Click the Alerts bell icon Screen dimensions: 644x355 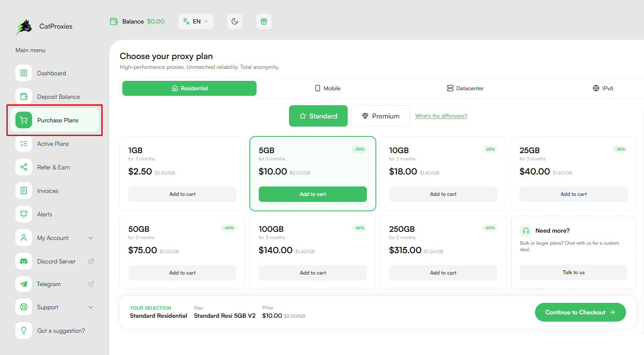pos(24,214)
